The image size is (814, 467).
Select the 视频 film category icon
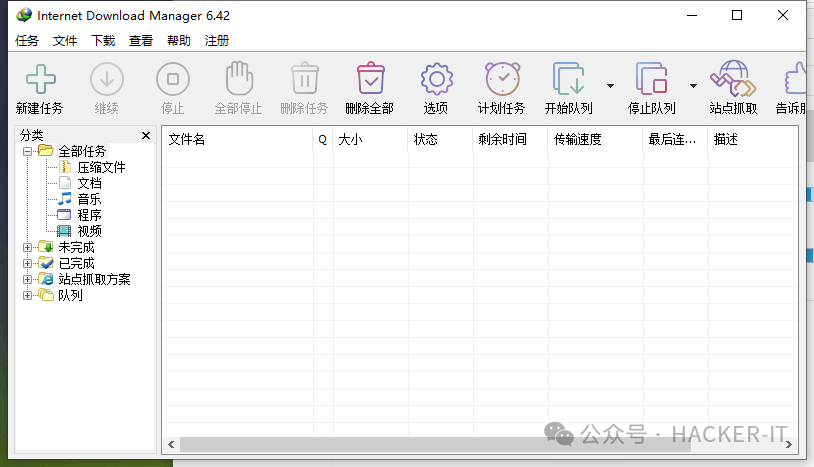(x=64, y=230)
